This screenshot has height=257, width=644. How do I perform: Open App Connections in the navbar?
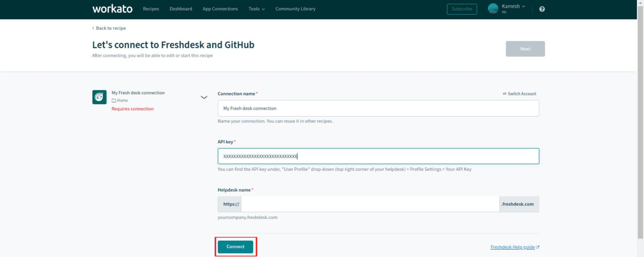click(x=220, y=9)
